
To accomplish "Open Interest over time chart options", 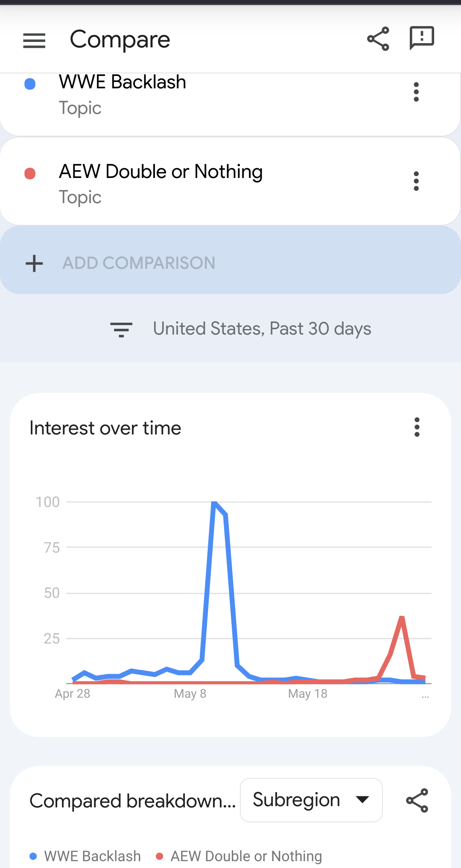I will (x=417, y=427).
